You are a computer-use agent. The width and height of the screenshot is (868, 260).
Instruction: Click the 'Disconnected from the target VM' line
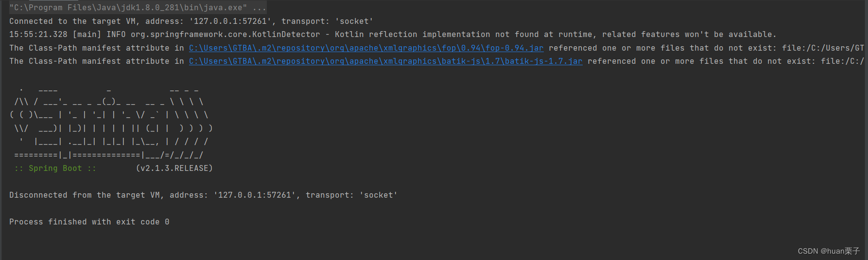pyautogui.click(x=203, y=195)
